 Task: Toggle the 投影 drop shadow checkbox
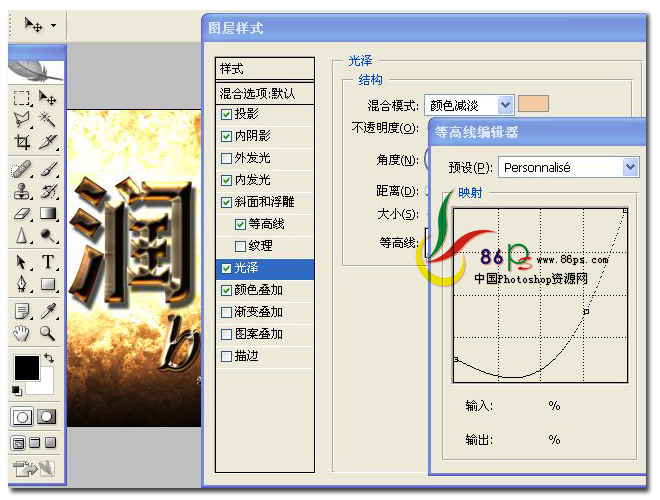tap(226, 114)
